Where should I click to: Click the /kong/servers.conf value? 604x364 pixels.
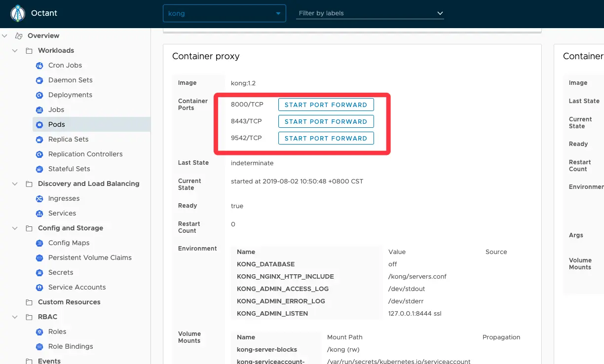[417, 276]
